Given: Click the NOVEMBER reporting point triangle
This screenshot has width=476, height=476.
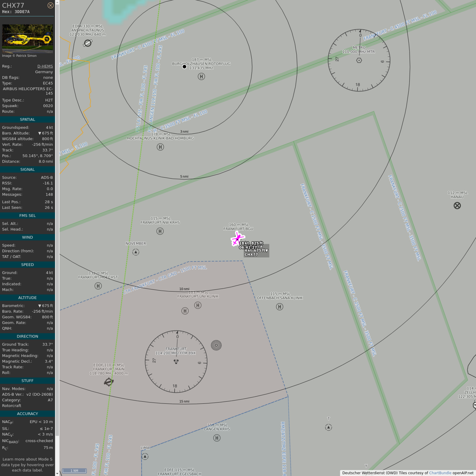Looking at the screenshot, I should (136, 252).
